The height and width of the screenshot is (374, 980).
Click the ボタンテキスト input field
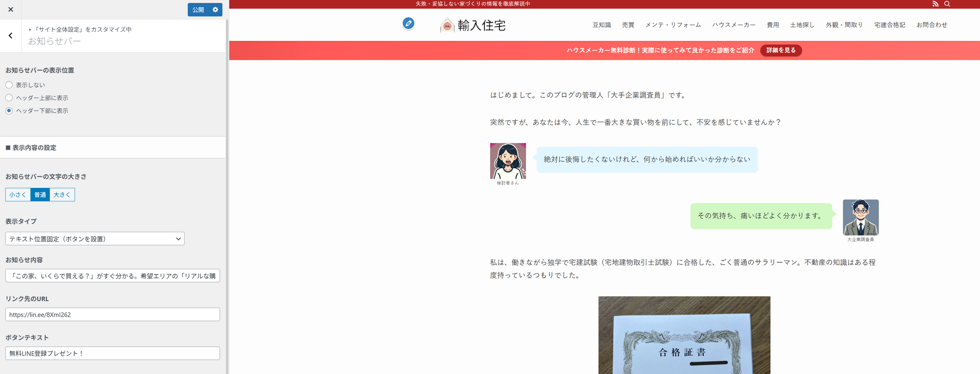point(113,353)
